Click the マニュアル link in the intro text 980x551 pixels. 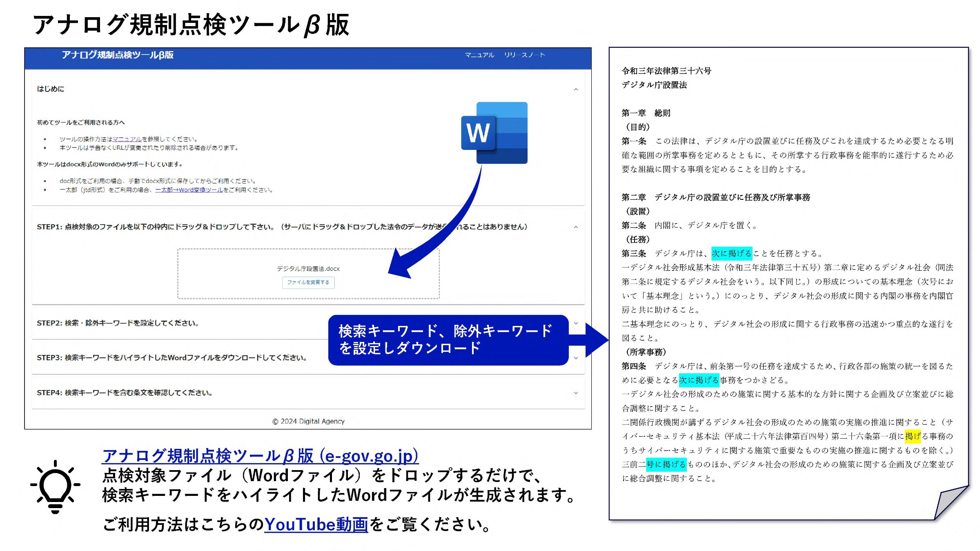(127, 139)
